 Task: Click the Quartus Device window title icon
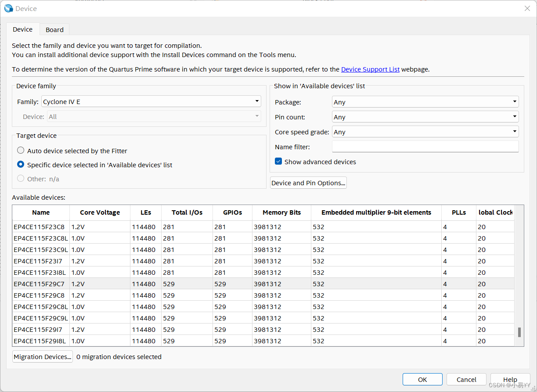tap(8, 8)
